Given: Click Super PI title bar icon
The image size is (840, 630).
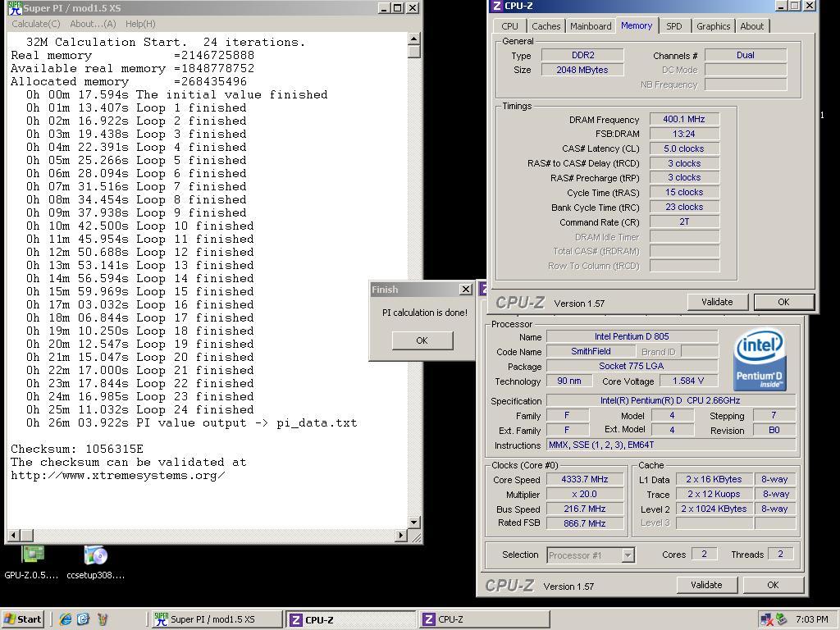Looking at the screenshot, I should tap(15, 8).
